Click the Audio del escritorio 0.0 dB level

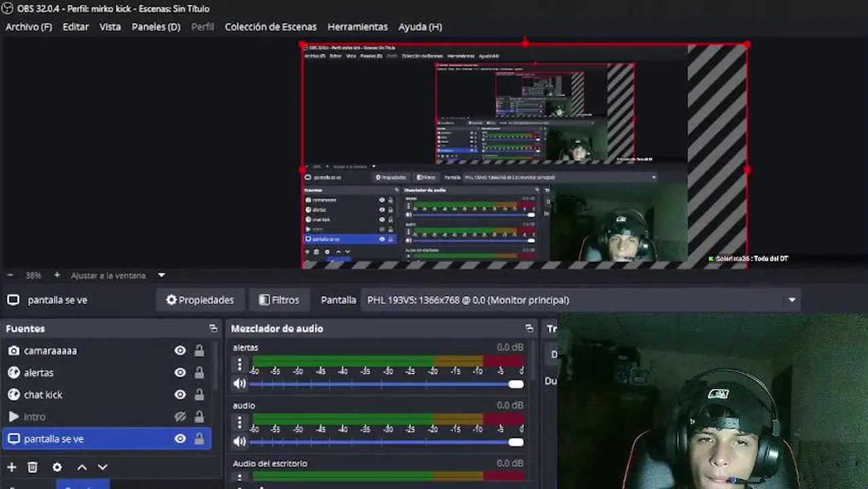point(510,463)
